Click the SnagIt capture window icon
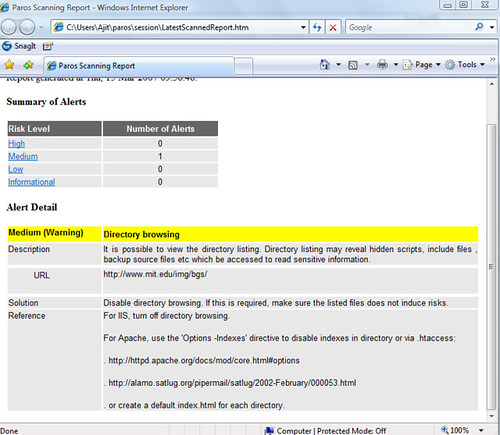Screen dimensions: 500x435 click(48, 46)
